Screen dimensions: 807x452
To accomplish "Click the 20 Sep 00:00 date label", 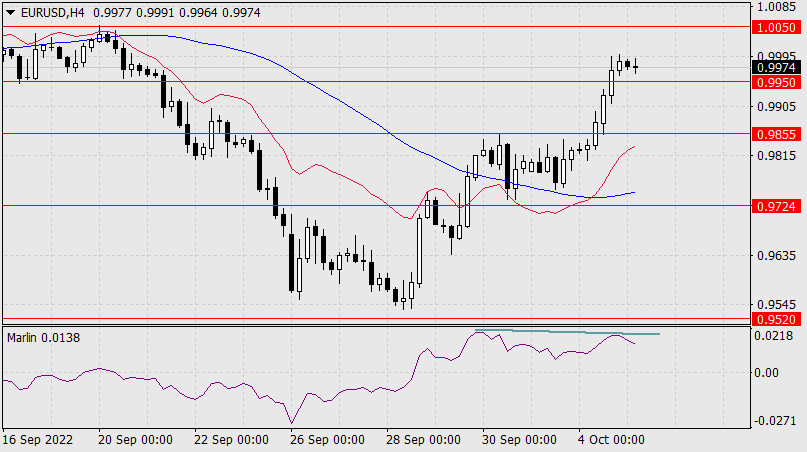I will (x=135, y=440).
